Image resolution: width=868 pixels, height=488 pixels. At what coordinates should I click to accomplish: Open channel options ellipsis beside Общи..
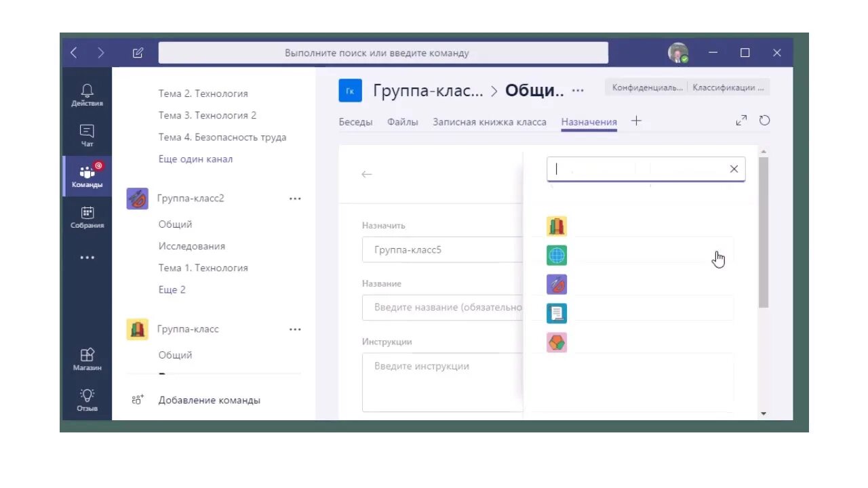[x=578, y=90]
